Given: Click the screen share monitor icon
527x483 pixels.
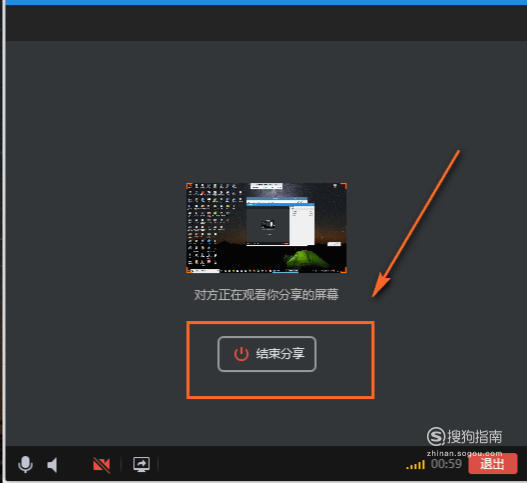Looking at the screenshot, I should tap(141, 464).
